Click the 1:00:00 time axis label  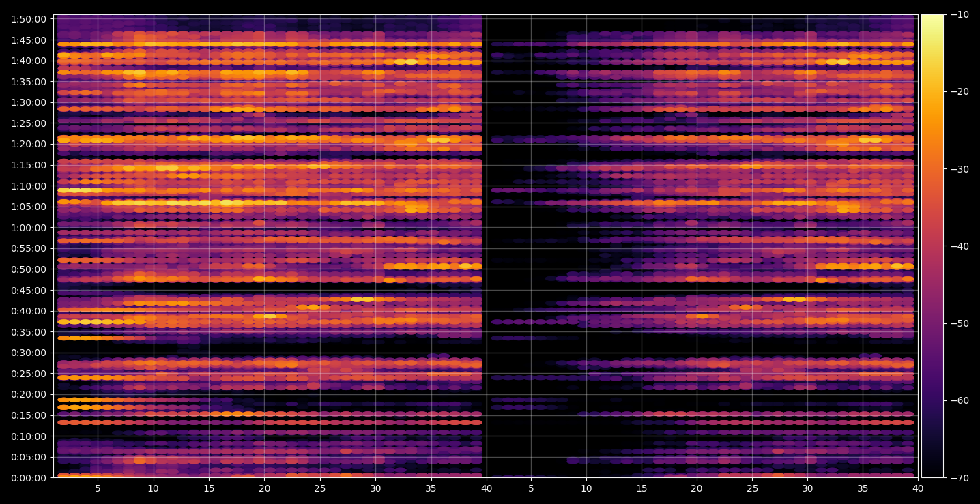point(29,228)
